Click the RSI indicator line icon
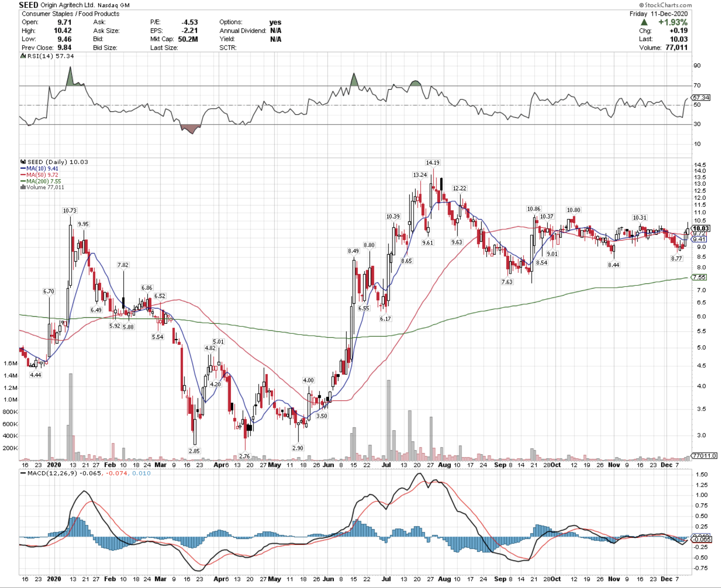This screenshot has height=588, width=721. tap(23, 56)
